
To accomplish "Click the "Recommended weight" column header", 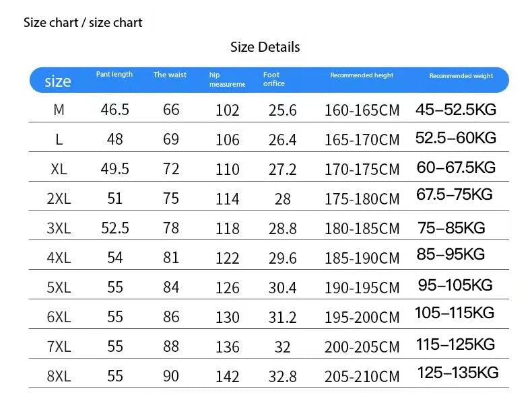I will [461, 76].
